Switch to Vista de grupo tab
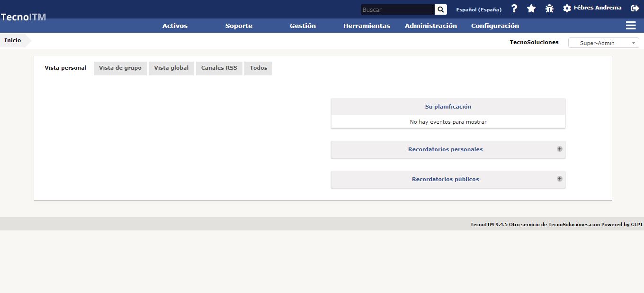The height and width of the screenshot is (293, 644). tap(120, 68)
